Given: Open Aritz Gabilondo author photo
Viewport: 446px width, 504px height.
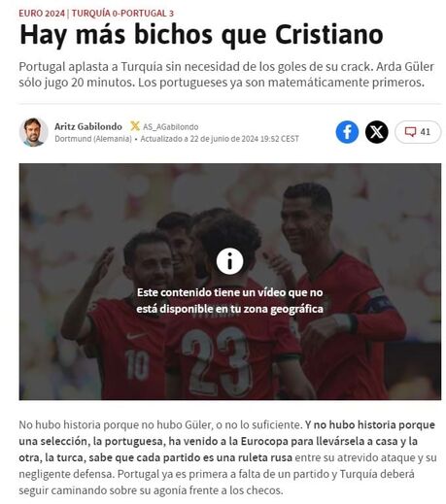Looking at the screenshot, I should tap(33, 132).
